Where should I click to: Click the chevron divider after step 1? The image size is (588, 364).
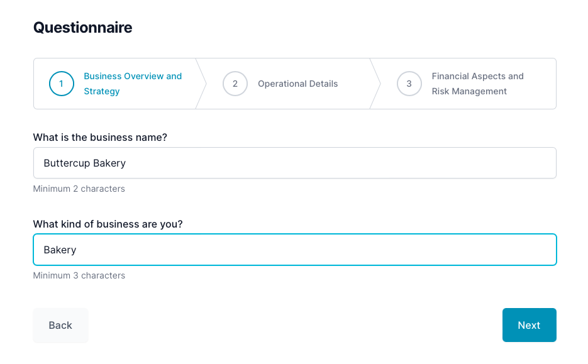202,84
